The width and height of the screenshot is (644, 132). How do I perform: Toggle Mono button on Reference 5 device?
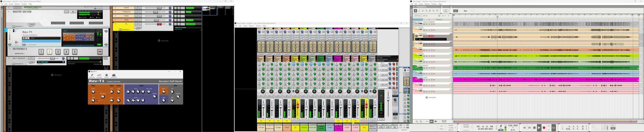click(x=100, y=52)
